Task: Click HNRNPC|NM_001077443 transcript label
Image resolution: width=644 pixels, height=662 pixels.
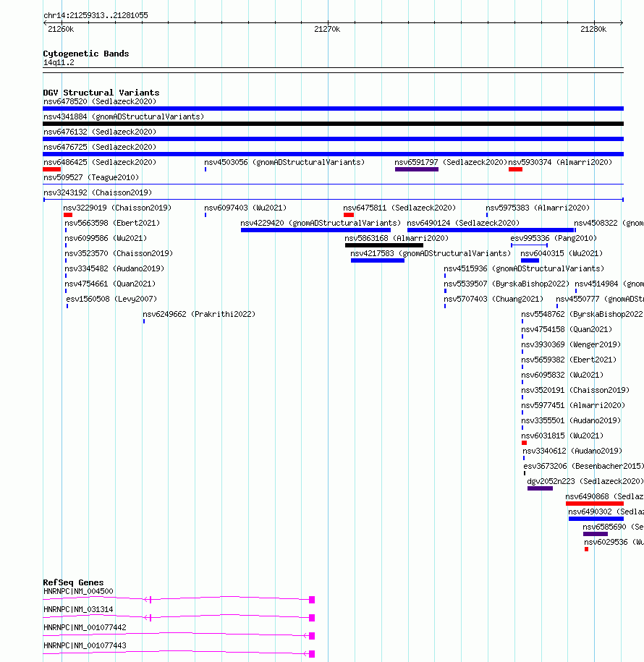Action: pos(85,645)
